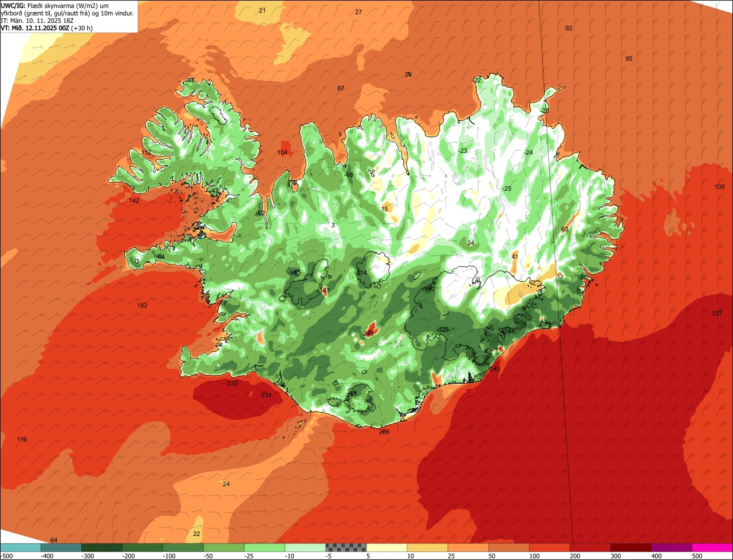
Task: Click the negative value -125 over the glacier
Action: (443, 329)
